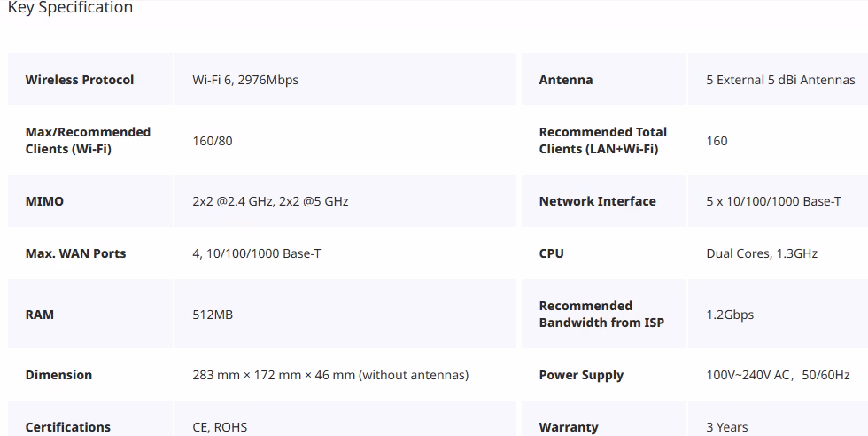
Task: Click the 5 External 5 dBi Antennas value
Action: point(780,80)
